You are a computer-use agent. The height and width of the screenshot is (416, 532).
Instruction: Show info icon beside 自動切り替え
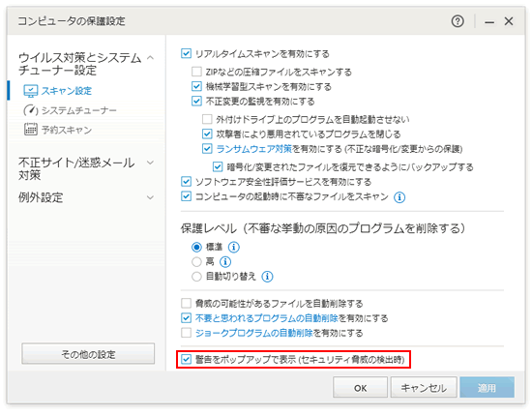pyautogui.click(x=267, y=277)
